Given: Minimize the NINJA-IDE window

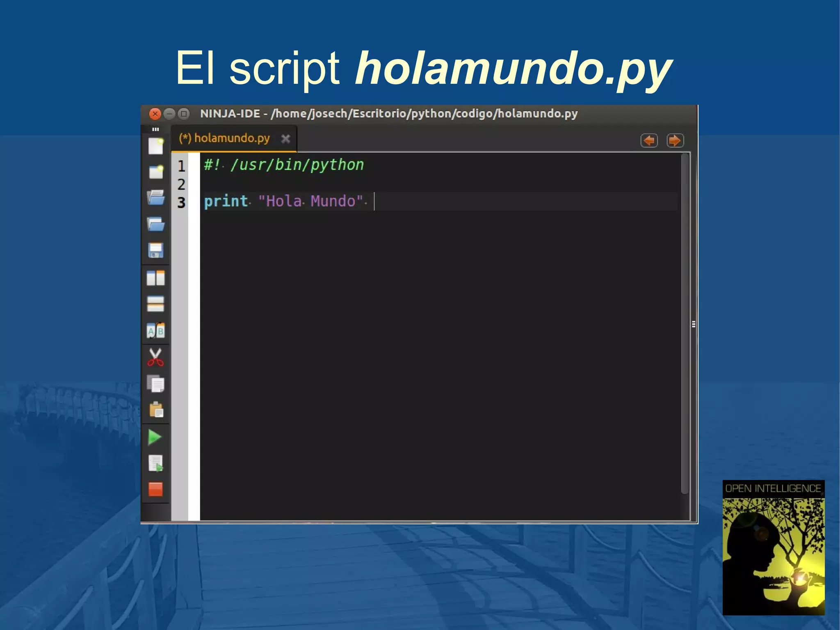Looking at the screenshot, I should pos(169,114).
